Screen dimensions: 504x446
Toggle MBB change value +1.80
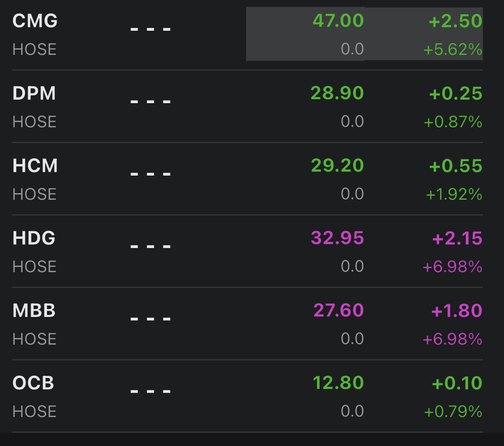457,311
